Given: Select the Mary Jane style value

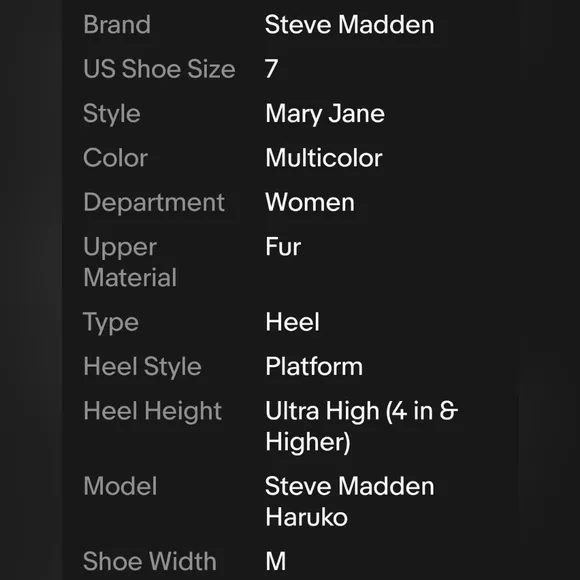Looking at the screenshot, I should [325, 114].
